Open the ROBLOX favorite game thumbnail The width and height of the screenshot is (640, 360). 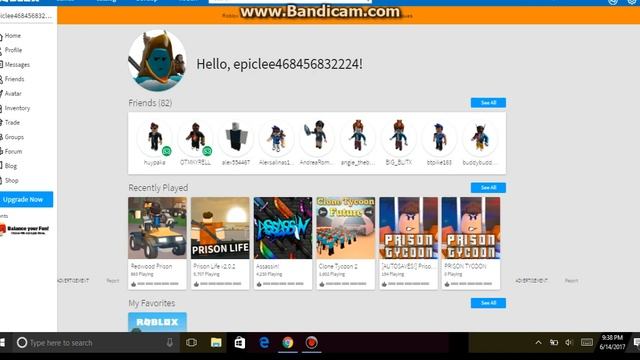pos(157,322)
